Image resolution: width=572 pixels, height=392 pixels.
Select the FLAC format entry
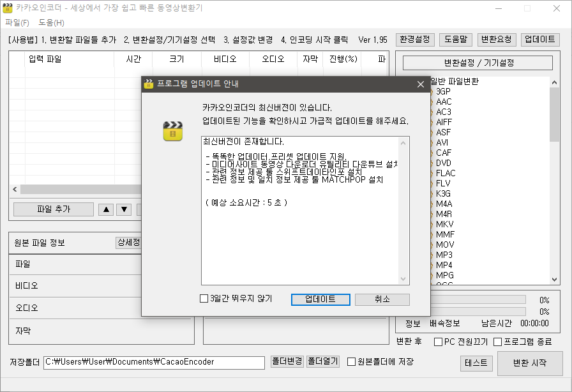tap(446, 174)
